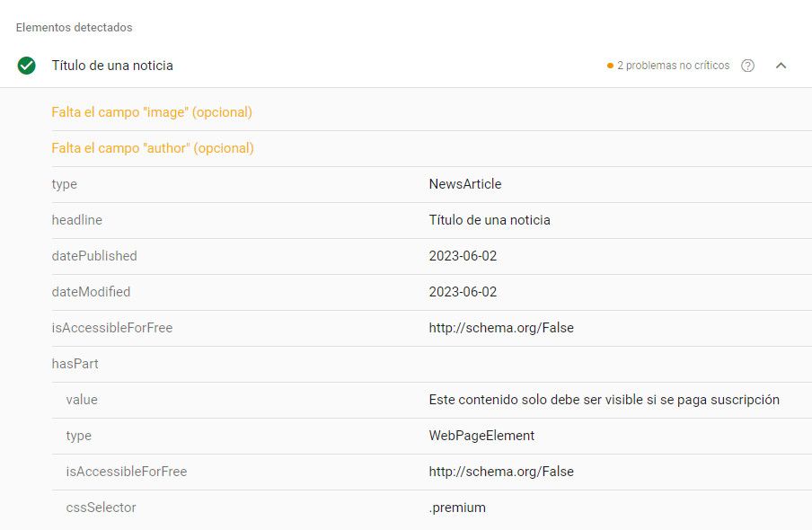Select the datePublished value 2023-06-02

point(462,255)
